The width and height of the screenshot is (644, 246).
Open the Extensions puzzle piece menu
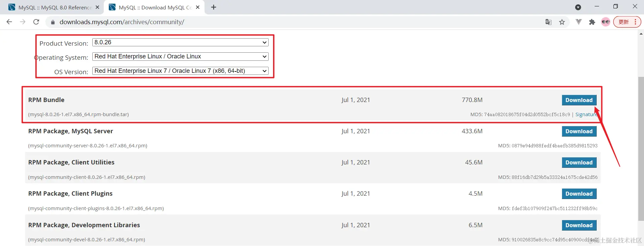(x=592, y=22)
